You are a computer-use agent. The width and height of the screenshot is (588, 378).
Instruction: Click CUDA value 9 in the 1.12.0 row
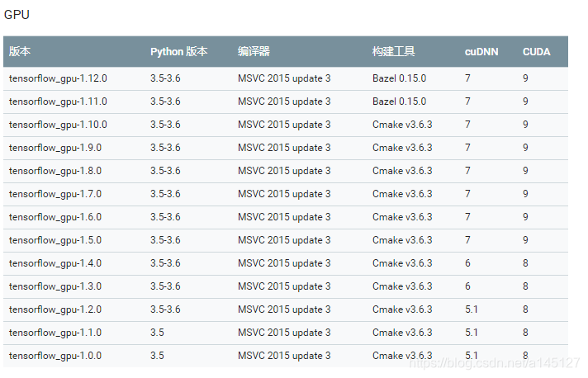tap(525, 78)
